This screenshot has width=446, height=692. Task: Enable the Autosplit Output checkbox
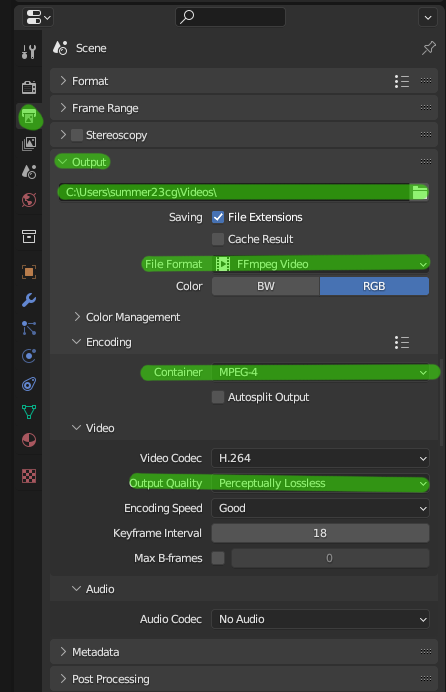pos(218,397)
